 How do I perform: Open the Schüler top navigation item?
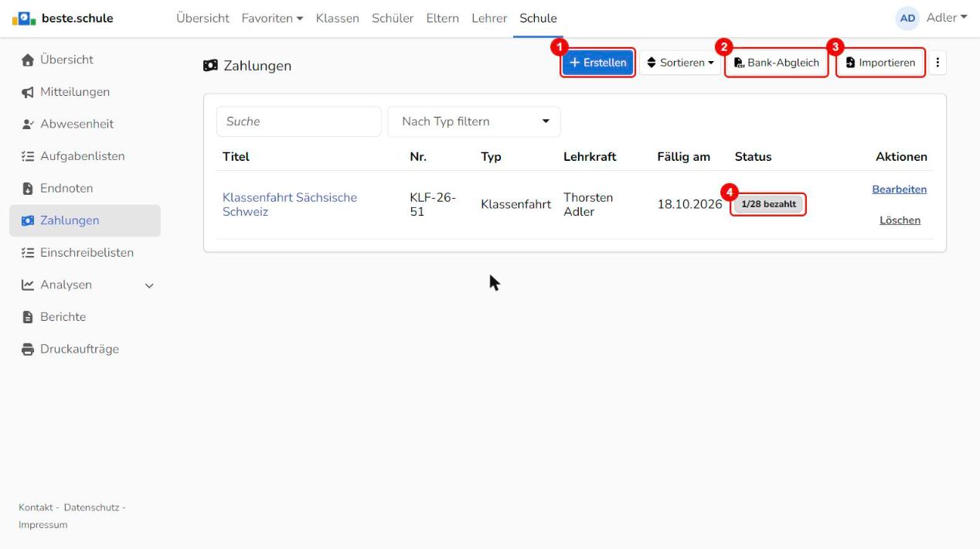(393, 18)
